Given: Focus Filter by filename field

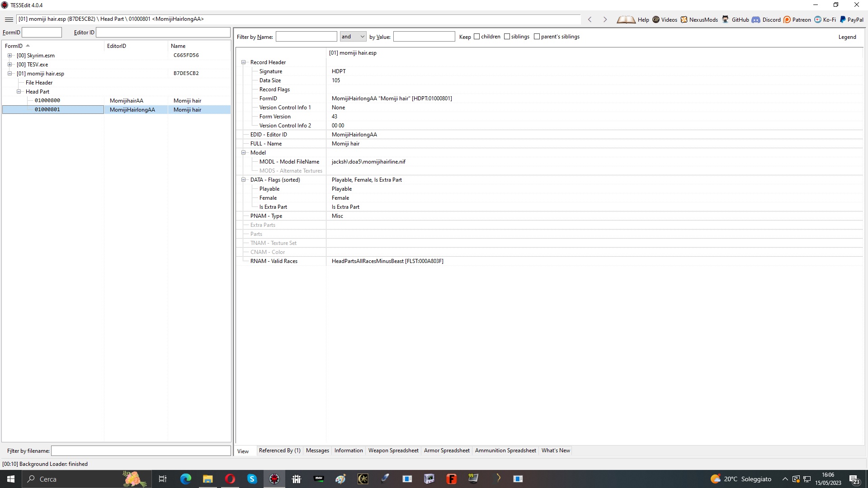Looking at the screenshot, I should (x=141, y=451).
